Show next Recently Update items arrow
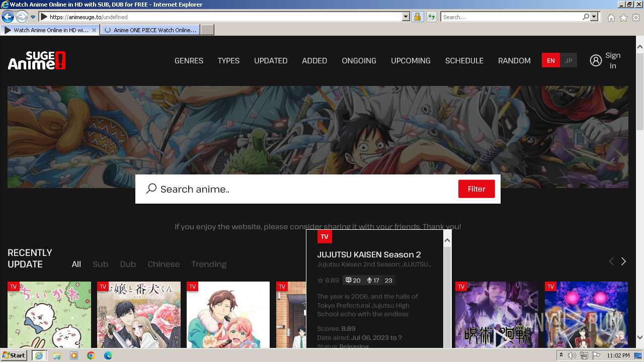The height and width of the screenshot is (362, 644). (623, 261)
